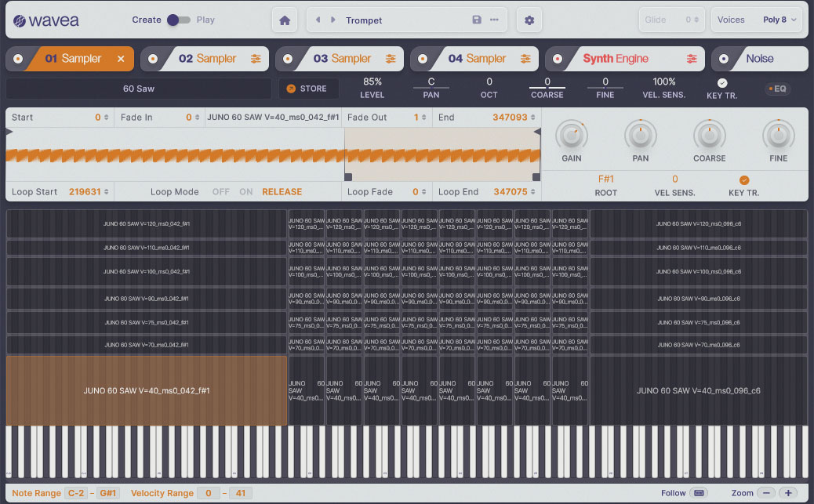Open settings gear icon
The height and width of the screenshot is (504, 814).
pos(529,20)
